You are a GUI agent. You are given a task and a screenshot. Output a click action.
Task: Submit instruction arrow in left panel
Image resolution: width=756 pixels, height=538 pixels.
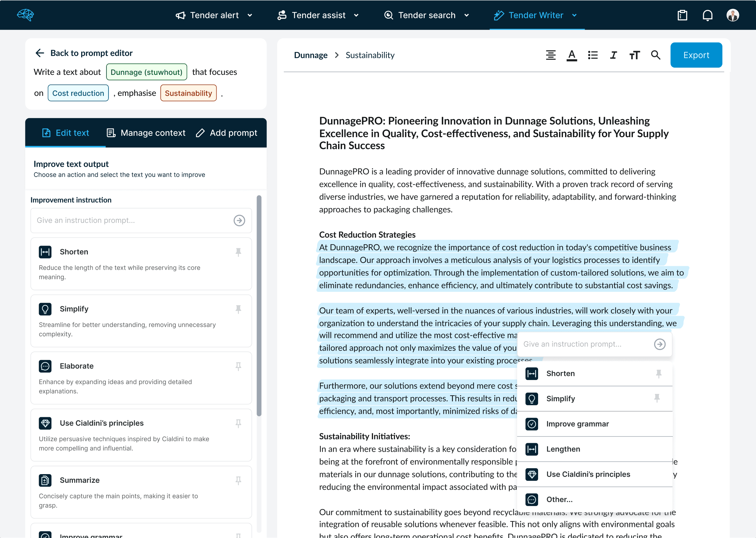coord(239,221)
